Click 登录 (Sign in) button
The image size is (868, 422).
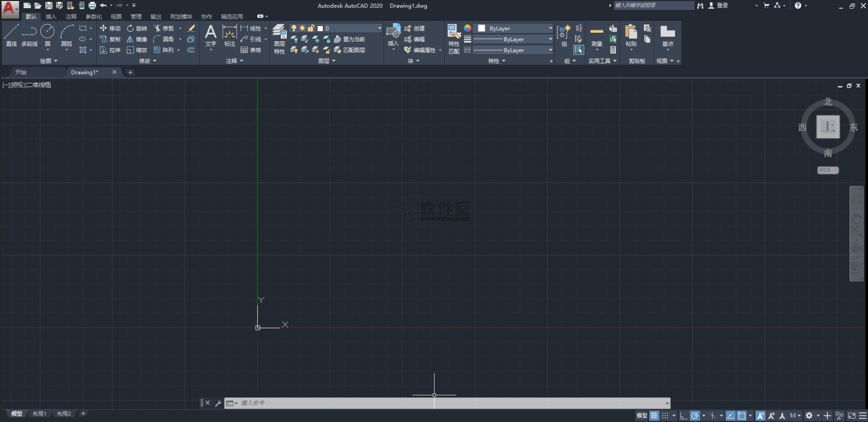(x=718, y=6)
